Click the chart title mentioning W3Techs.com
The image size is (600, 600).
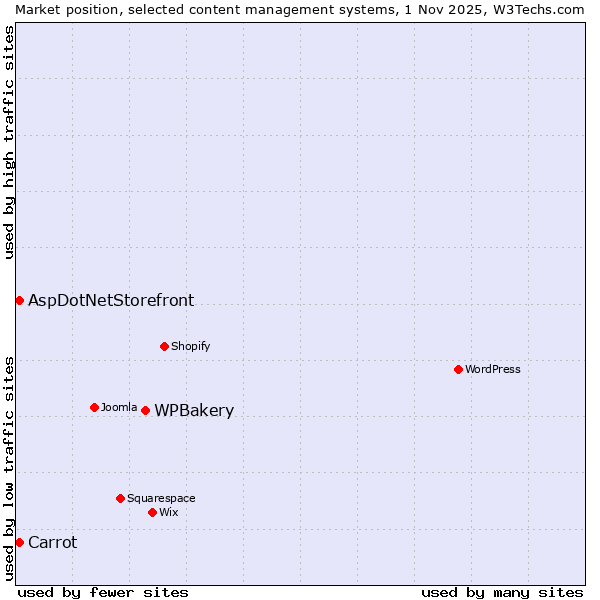[300, 9]
